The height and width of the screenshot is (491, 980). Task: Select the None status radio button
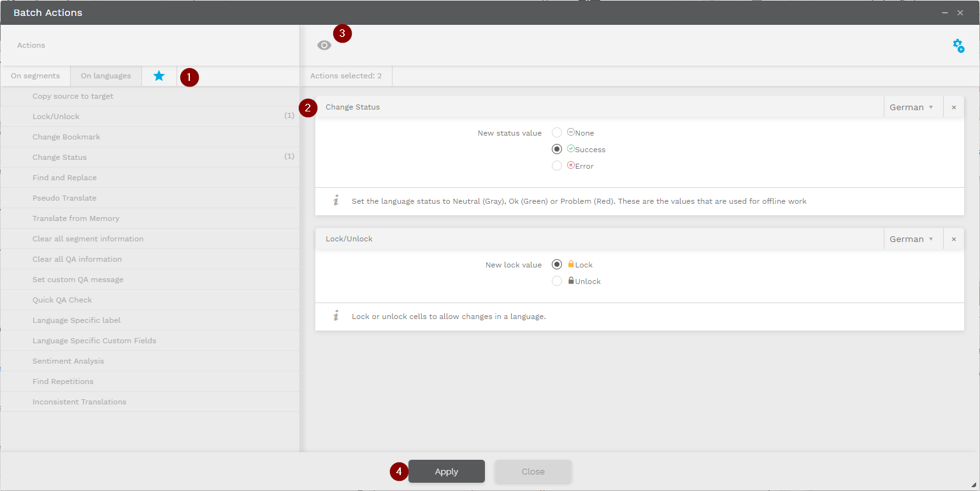tap(557, 133)
